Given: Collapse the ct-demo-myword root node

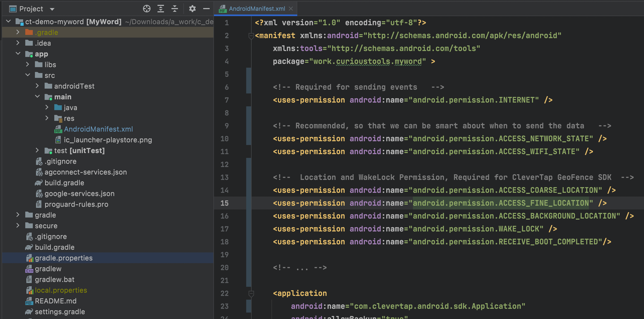Looking at the screenshot, I should (x=8, y=21).
